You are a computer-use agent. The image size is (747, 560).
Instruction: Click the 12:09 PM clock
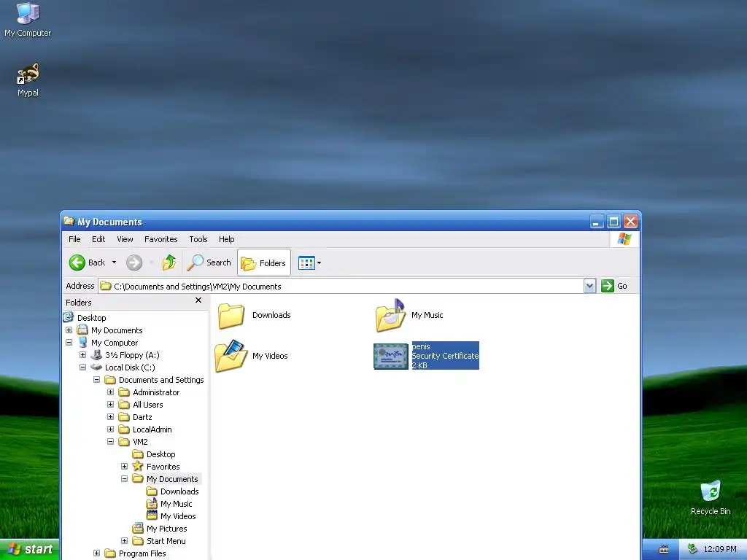point(719,549)
